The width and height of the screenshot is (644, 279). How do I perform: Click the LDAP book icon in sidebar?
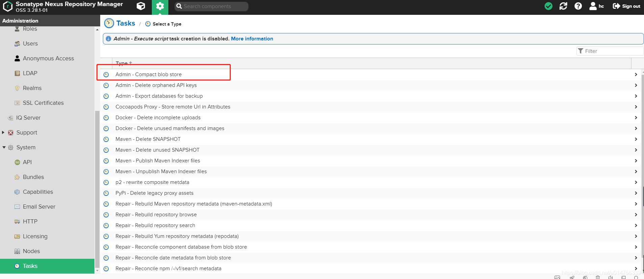[x=17, y=73]
